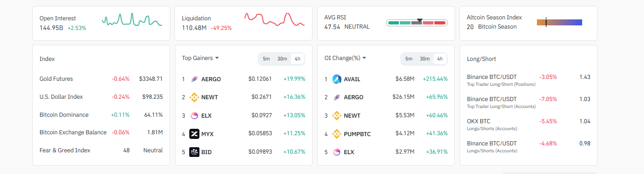Open BID coin name
Screen dimensions: 644x174
[x=206, y=152]
